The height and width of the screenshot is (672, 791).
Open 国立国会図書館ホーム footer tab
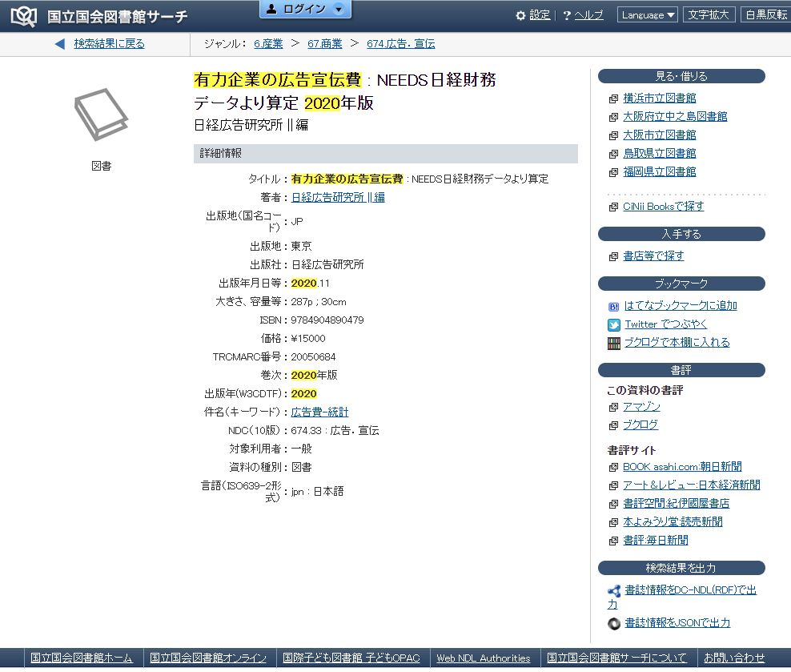point(82,658)
